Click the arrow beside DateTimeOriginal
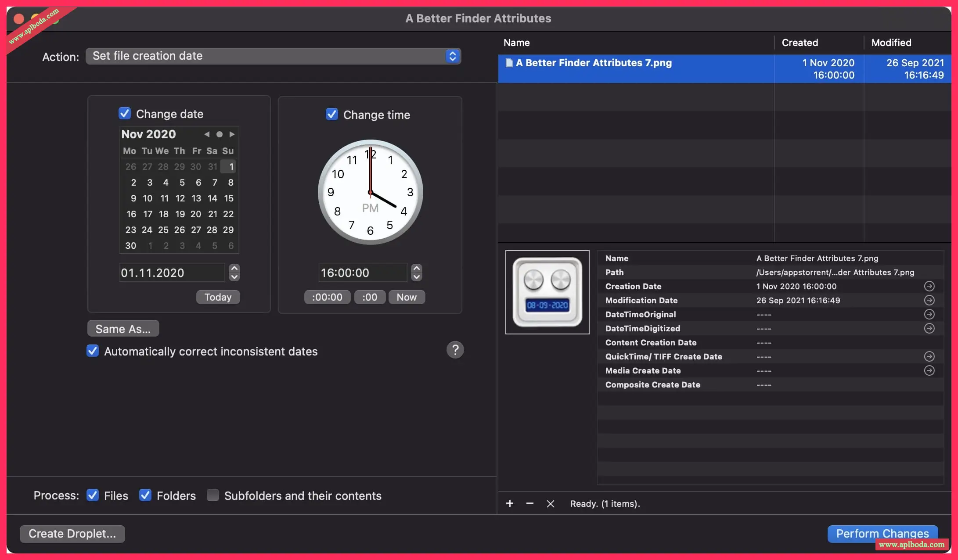This screenshot has width=958, height=560. click(x=929, y=314)
